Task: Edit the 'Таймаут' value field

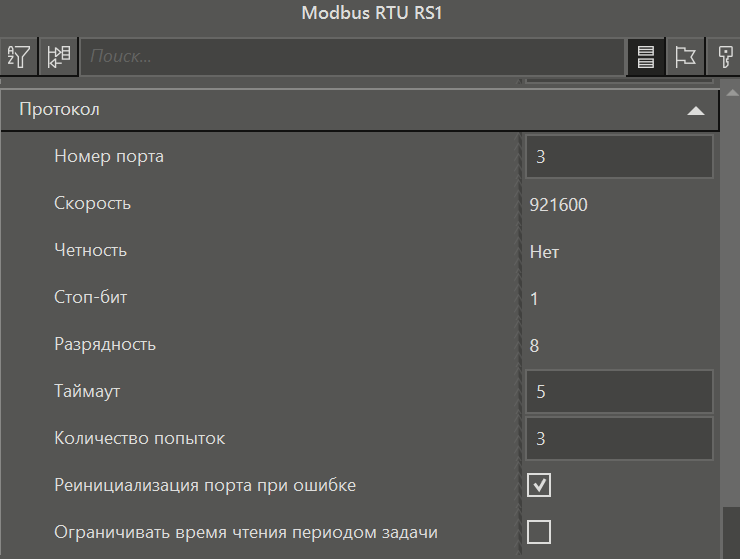Action: point(619,391)
